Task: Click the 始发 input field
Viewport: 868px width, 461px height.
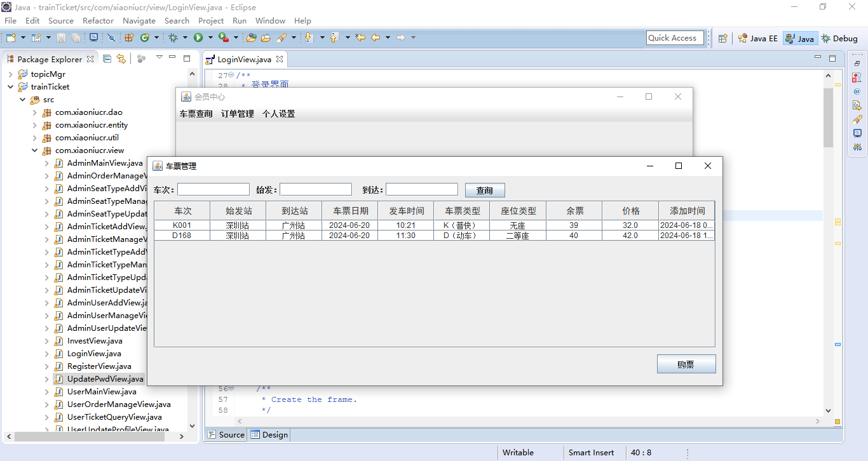Action: pyautogui.click(x=316, y=189)
